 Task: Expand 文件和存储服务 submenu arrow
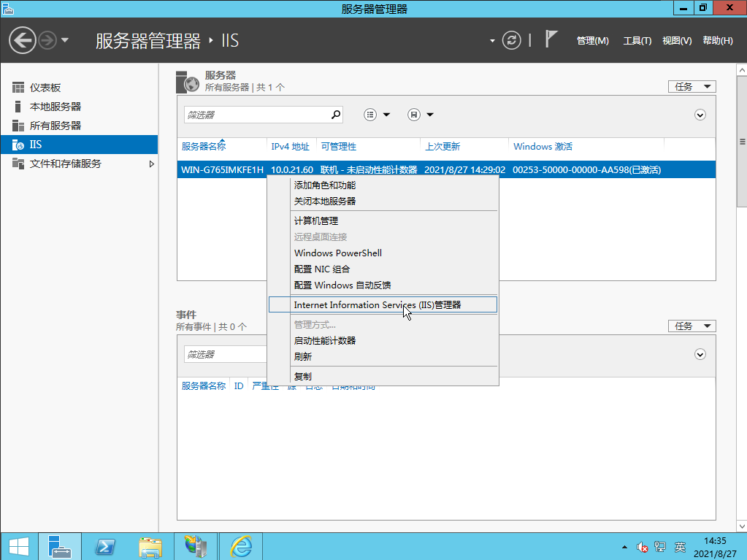(x=152, y=164)
